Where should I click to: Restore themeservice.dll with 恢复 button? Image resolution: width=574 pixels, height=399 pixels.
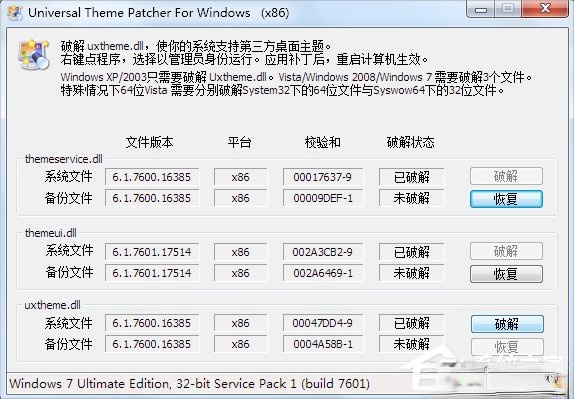click(506, 199)
